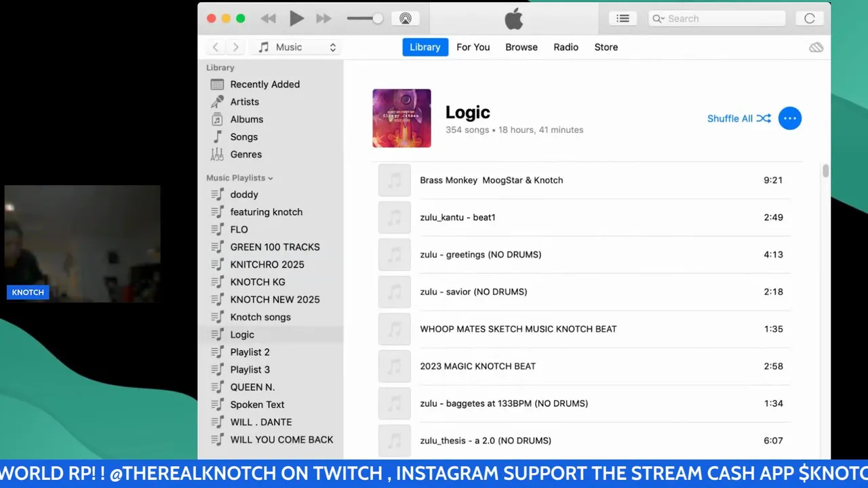Viewport: 868px width, 488px height.
Task: Open the FLO playlist
Action: [271, 230]
